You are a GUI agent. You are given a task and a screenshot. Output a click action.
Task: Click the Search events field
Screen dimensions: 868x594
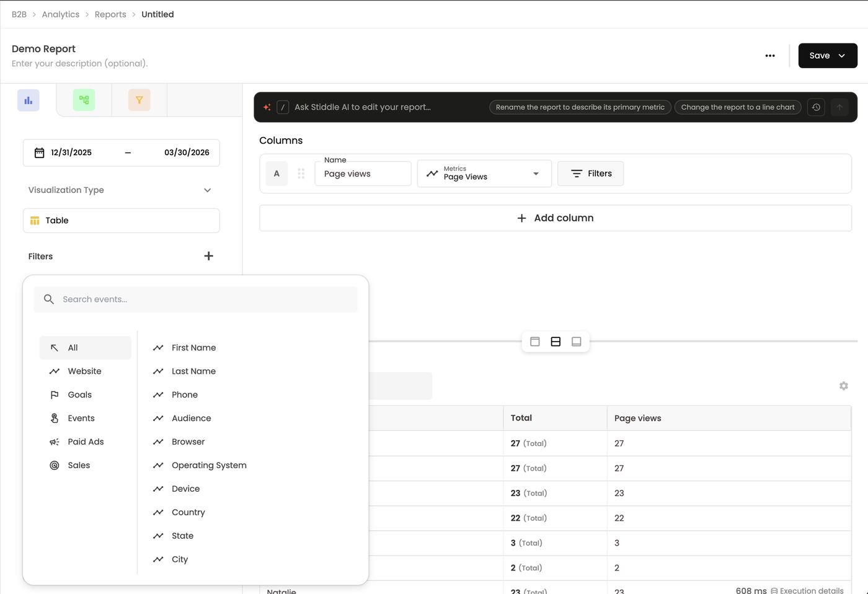pos(196,299)
